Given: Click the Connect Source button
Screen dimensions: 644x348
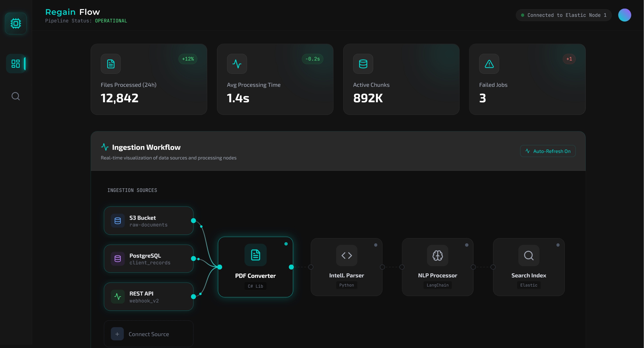Looking at the screenshot, I should [148, 334].
